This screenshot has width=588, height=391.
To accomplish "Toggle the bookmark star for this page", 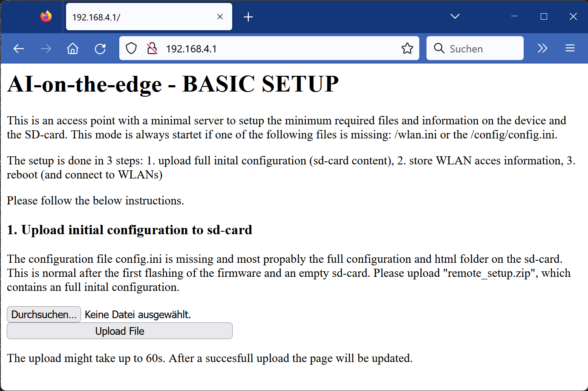I will (x=407, y=48).
